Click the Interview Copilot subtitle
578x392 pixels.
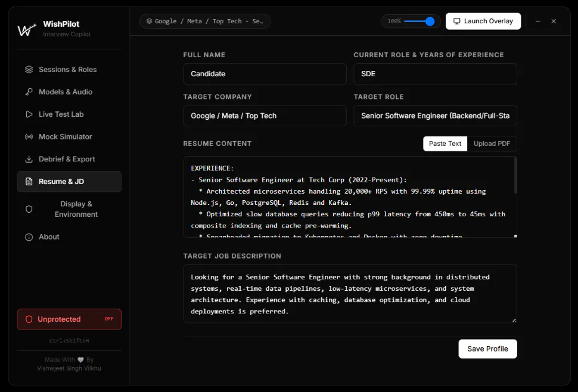click(67, 34)
